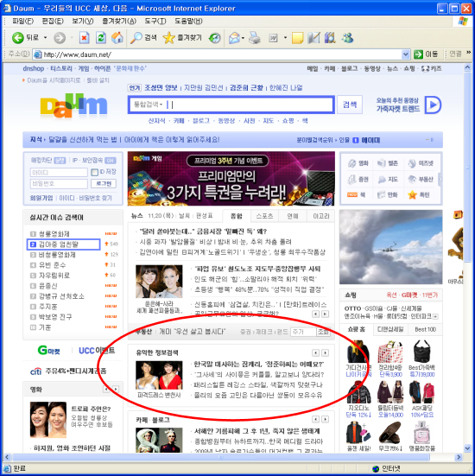Toggle 보안접속 ON badge

pyautogui.click(x=111, y=161)
